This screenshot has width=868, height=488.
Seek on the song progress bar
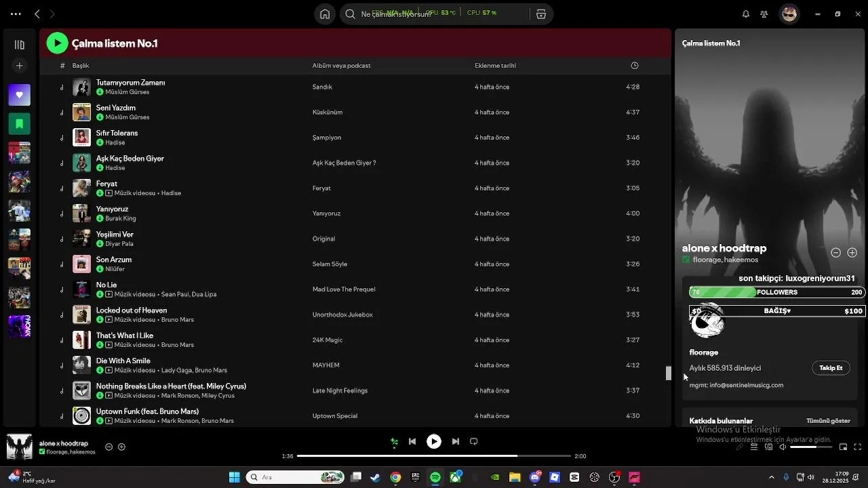tap(433, 456)
